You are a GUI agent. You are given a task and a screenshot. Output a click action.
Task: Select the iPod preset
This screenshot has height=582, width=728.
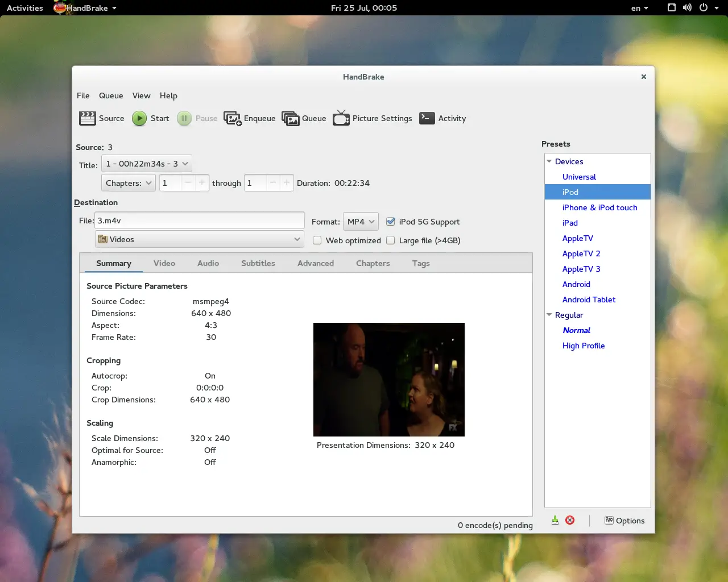pyautogui.click(x=597, y=192)
